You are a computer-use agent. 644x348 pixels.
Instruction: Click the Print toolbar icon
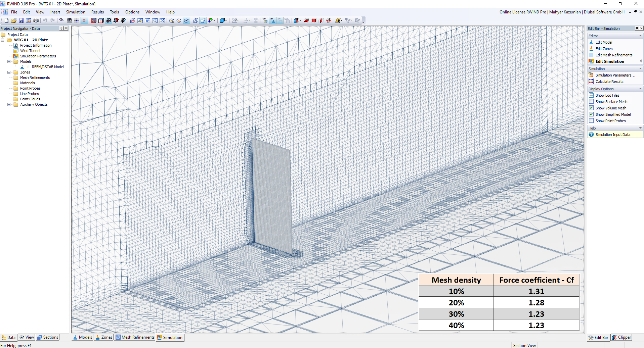click(x=36, y=20)
